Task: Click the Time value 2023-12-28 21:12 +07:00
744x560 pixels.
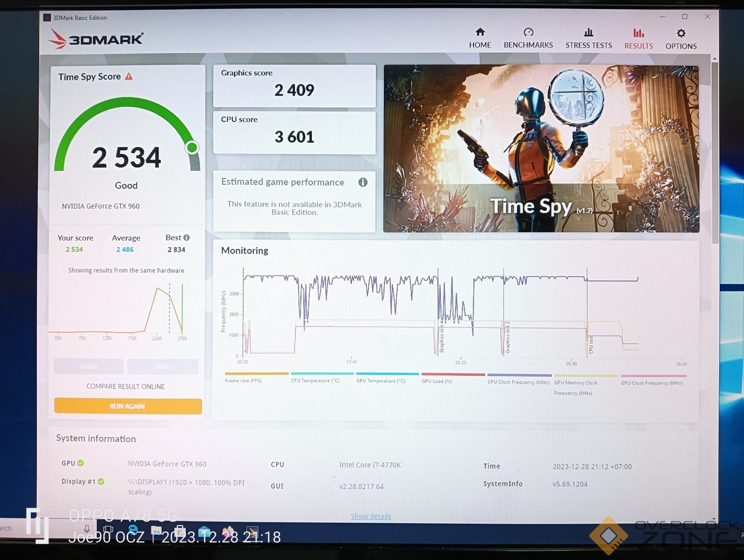Action: point(592,466)
